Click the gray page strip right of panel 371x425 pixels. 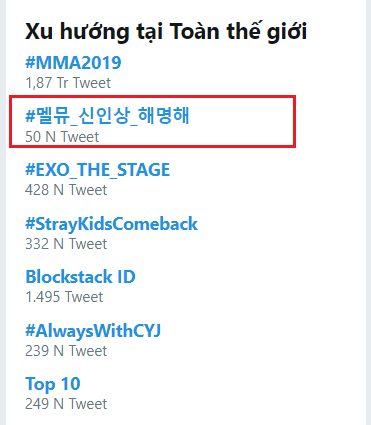(x=368, y=212)
